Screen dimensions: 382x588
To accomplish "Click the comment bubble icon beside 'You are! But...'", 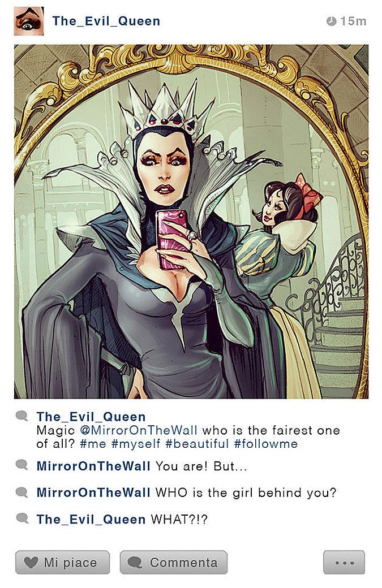I will tap(22, 465).
